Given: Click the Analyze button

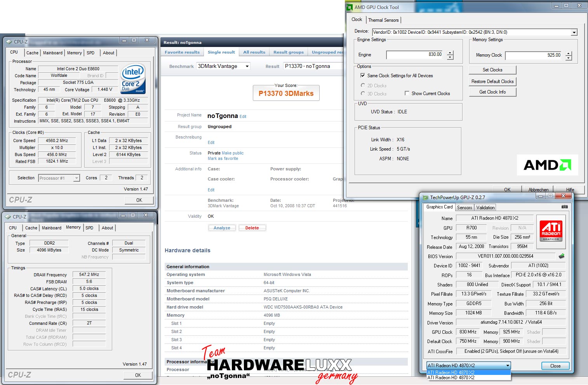Looking at the screenshot, I should click(x=222, y=228).
